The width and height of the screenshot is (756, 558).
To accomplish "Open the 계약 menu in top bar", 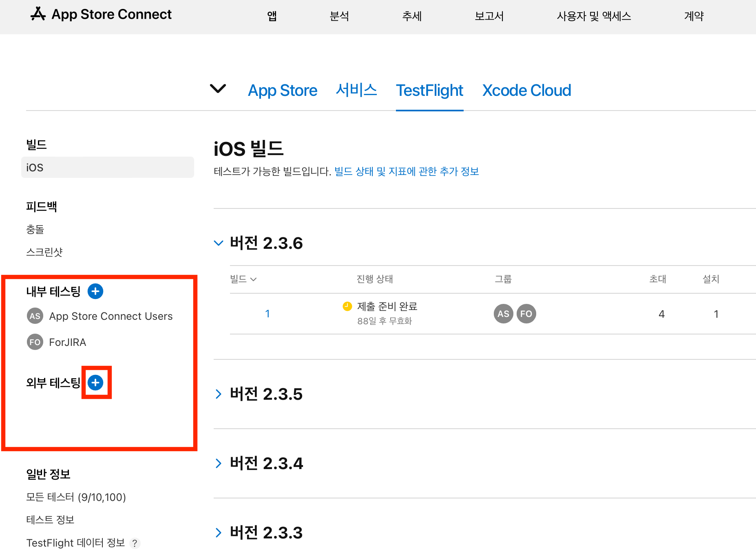I will pos(694,16).
